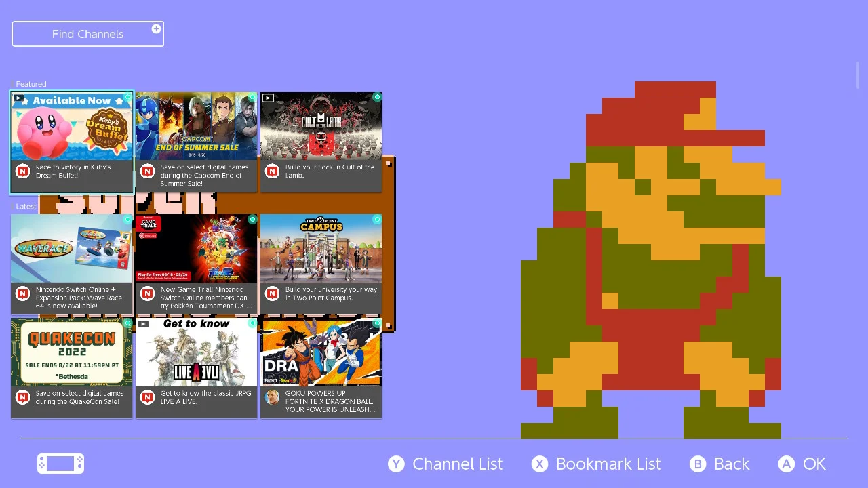Click headline "Race to victory in Kirby's Dream Buffet!"
Screen dimensions: 868x488
pyautogui.click(x=73, y=171)
